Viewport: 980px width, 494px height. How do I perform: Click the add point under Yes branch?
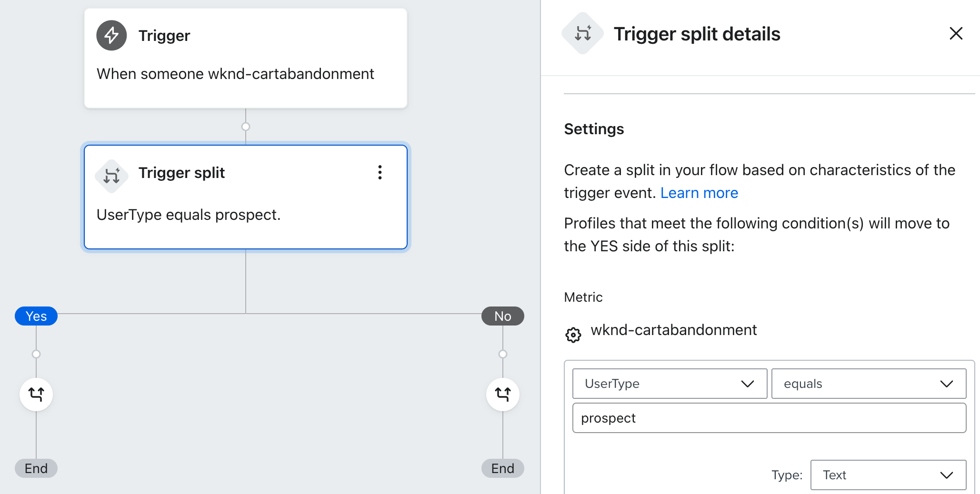click(36, 354)
